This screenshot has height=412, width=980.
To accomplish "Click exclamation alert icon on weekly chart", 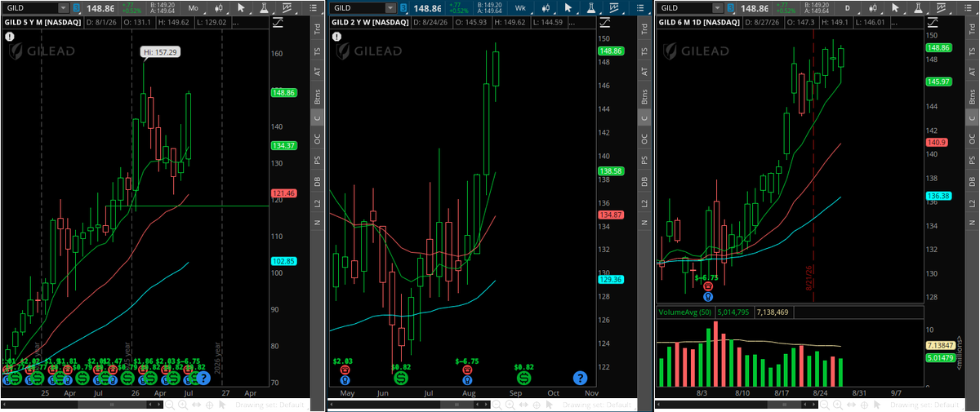I will tap(336, 37).
